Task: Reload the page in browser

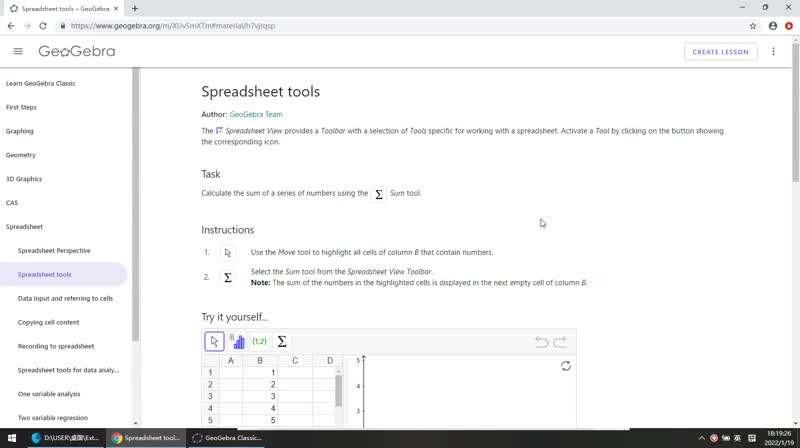Action: tap(43, 26)
